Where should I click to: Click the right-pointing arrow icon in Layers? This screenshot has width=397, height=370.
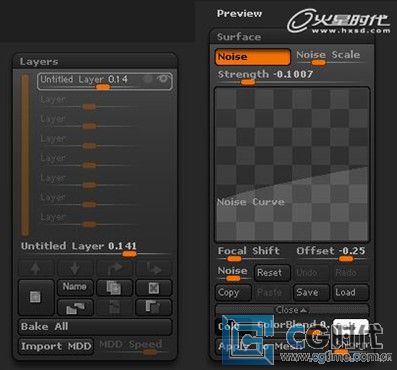point(154,268)
